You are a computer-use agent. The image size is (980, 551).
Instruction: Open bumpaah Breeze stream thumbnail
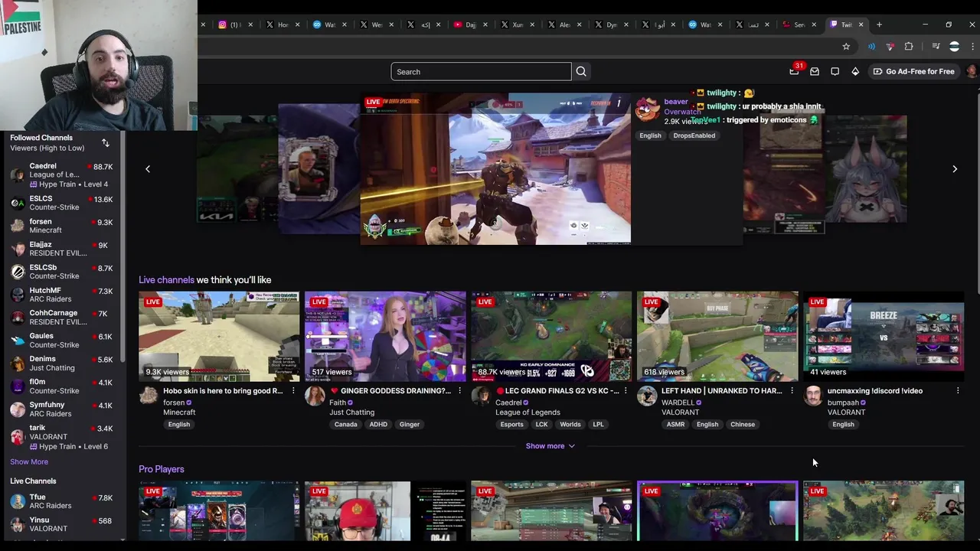click(x=884, y=336)
